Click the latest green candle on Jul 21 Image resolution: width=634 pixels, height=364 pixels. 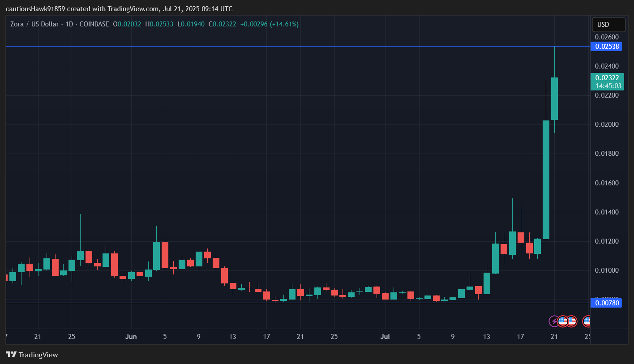(x=554, y=98)
